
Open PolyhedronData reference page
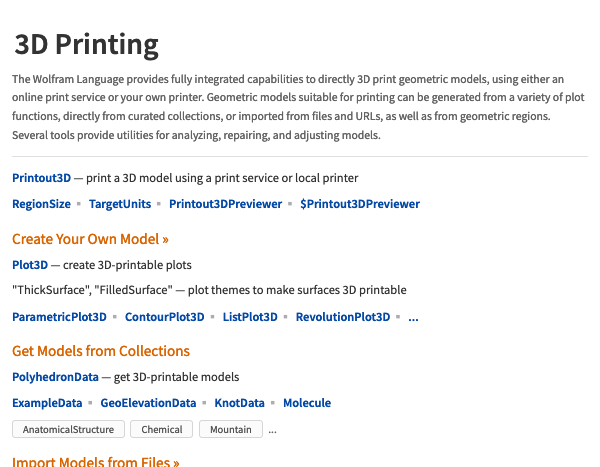point(55,377)
